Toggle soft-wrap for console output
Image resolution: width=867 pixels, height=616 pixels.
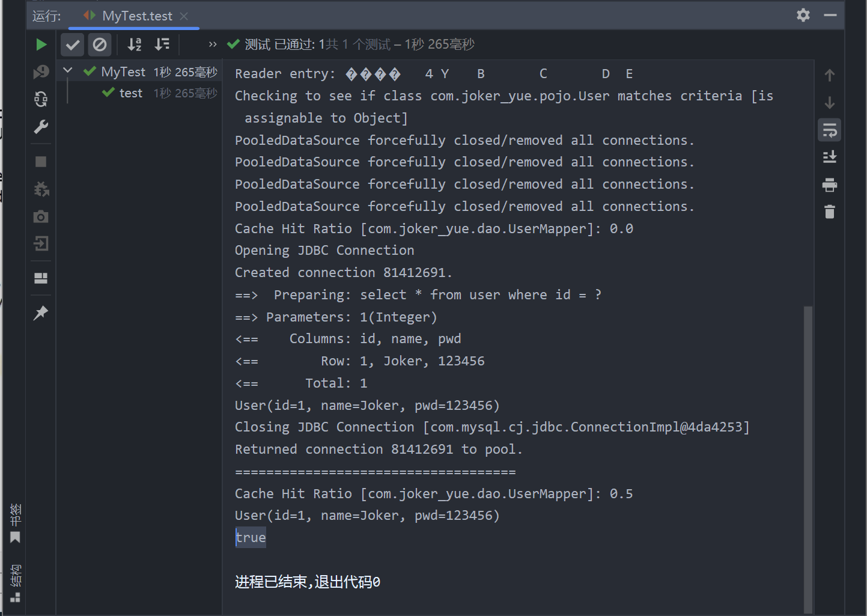tap(829, 130)
